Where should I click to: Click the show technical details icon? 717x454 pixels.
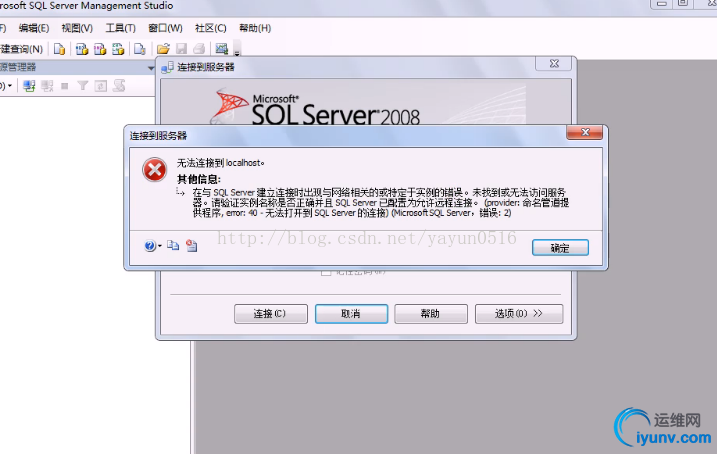(192, 246)
